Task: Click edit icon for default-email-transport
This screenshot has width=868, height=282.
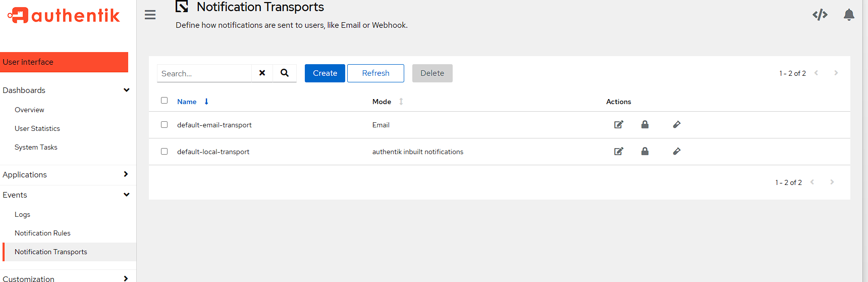Action: click(618, 125)
